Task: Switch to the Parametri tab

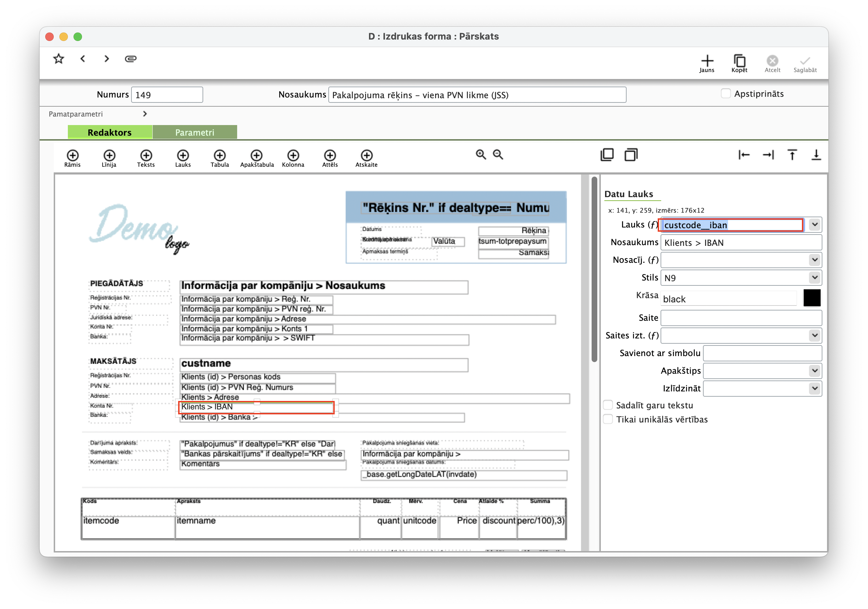Action: (195, 132)
